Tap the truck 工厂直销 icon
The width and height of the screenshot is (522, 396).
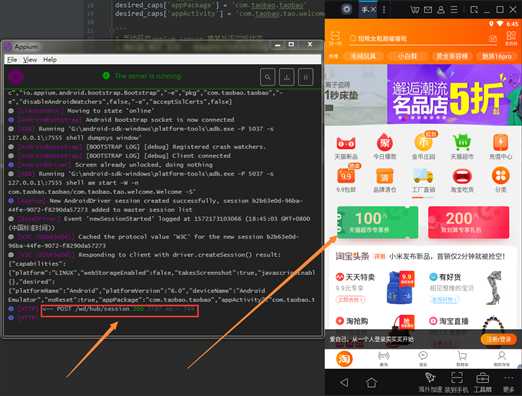click(x=423, y=180)
